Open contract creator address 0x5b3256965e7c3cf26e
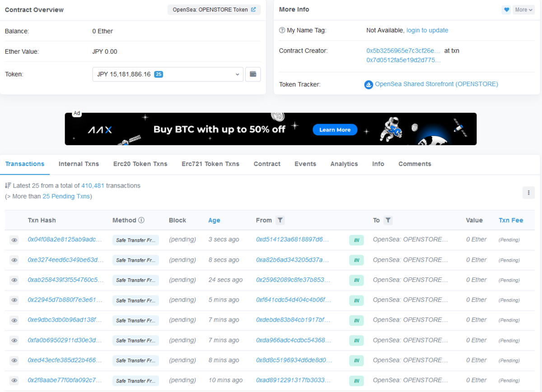Viewport: 542px width, 392px height. [x=403, y=51]
